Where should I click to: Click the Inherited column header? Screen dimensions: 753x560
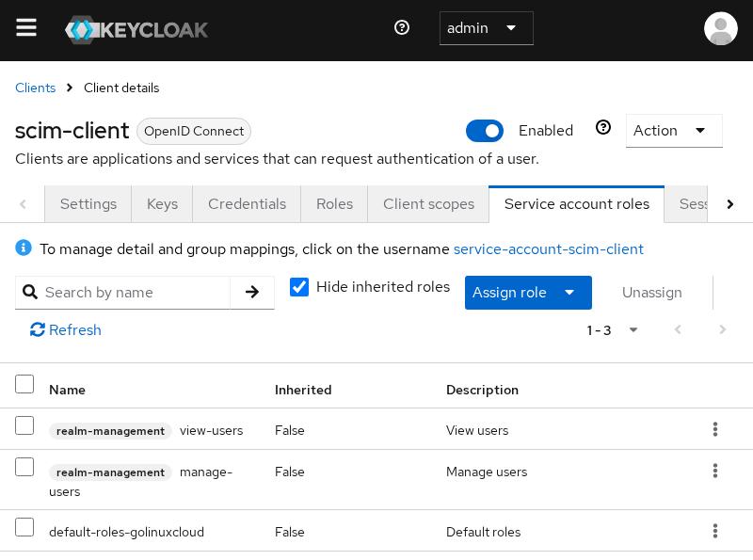point(303,390)
